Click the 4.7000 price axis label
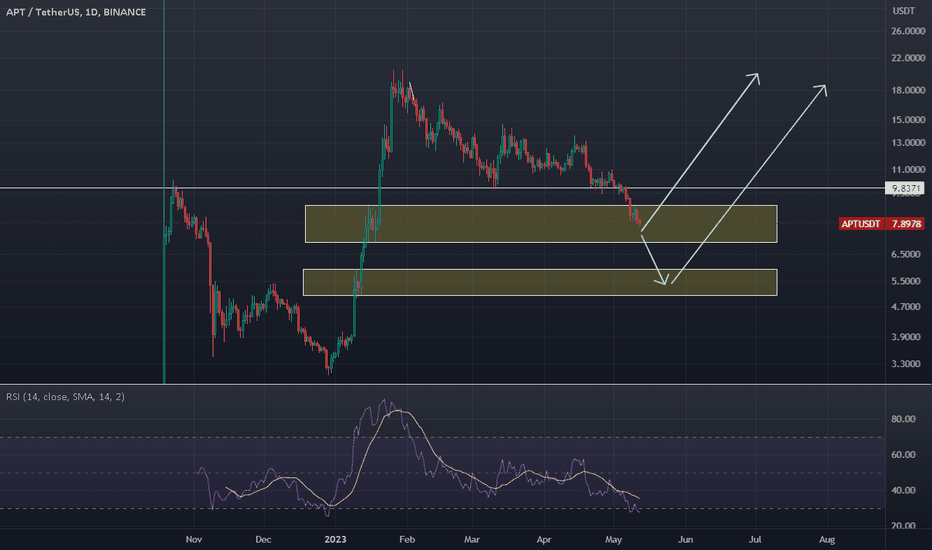Image resolution: width=932 pixels, height=550 pixels. click(906, 307)
